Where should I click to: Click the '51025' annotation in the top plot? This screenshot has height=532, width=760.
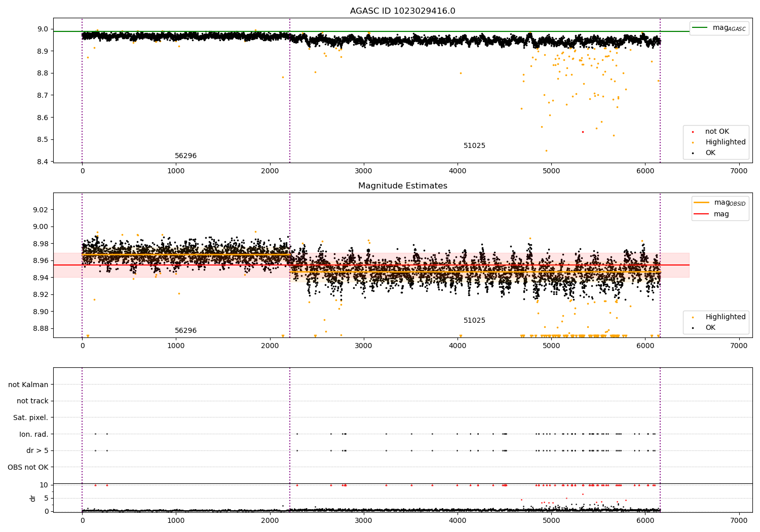[x=475, y=146]
